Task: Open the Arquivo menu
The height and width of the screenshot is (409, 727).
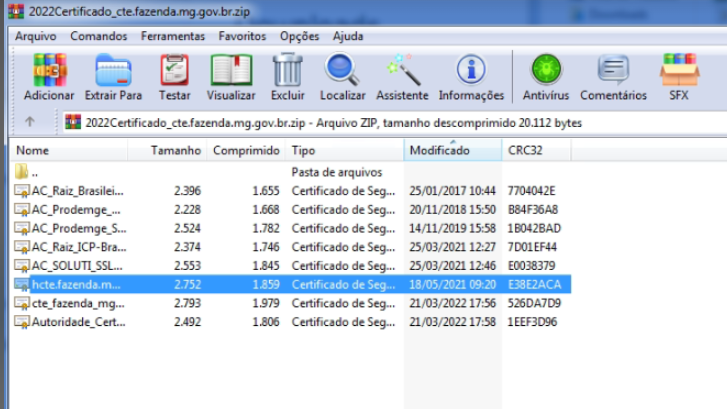Action: [x=36, y=36]
